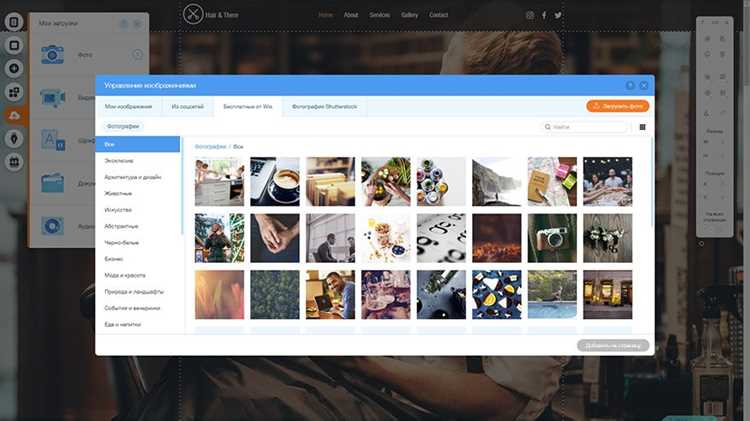Click the Добавить на страницу button

(613, 345)
